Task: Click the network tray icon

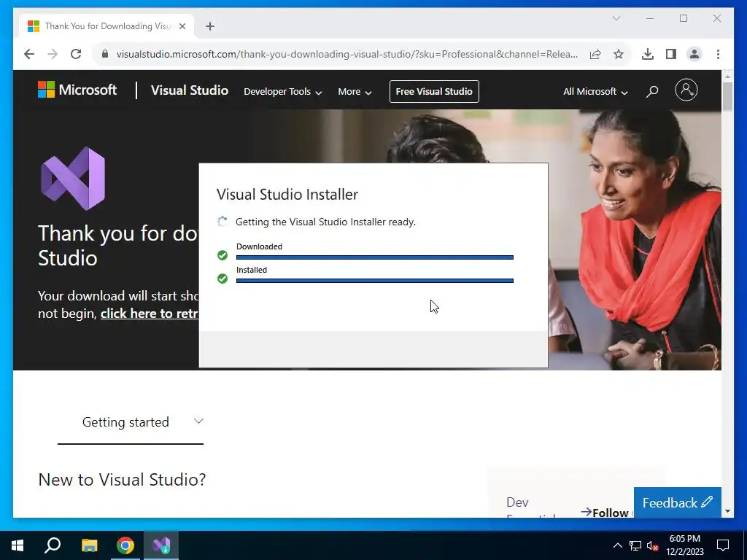Action: pos(635,545)
